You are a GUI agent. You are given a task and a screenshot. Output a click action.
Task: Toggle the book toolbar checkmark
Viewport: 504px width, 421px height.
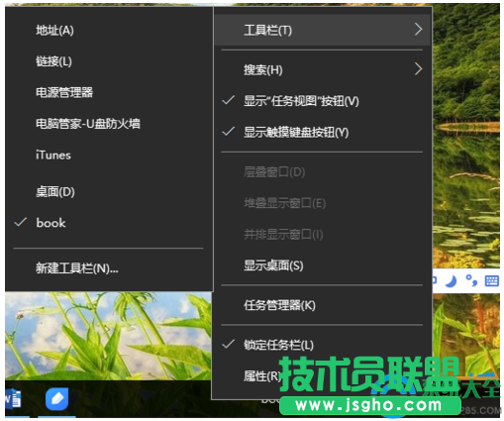[21, 222]
